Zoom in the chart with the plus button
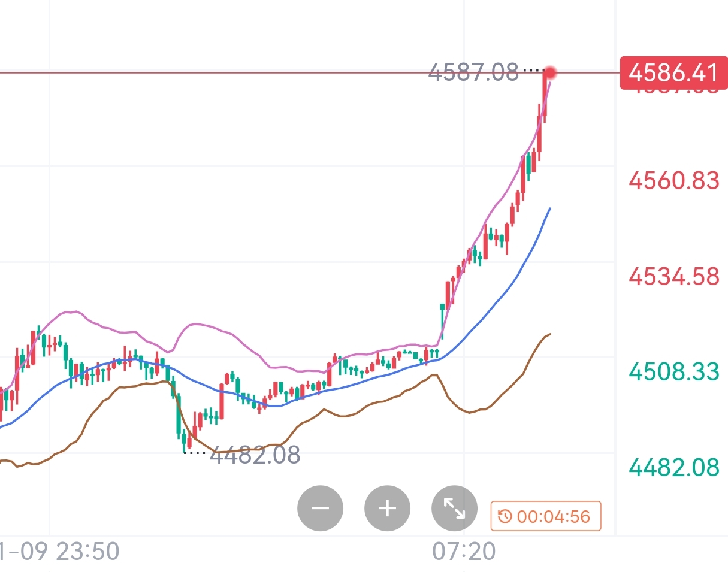Screen dimensions: 728x572 pyautogui.click(x=388, y=509)
